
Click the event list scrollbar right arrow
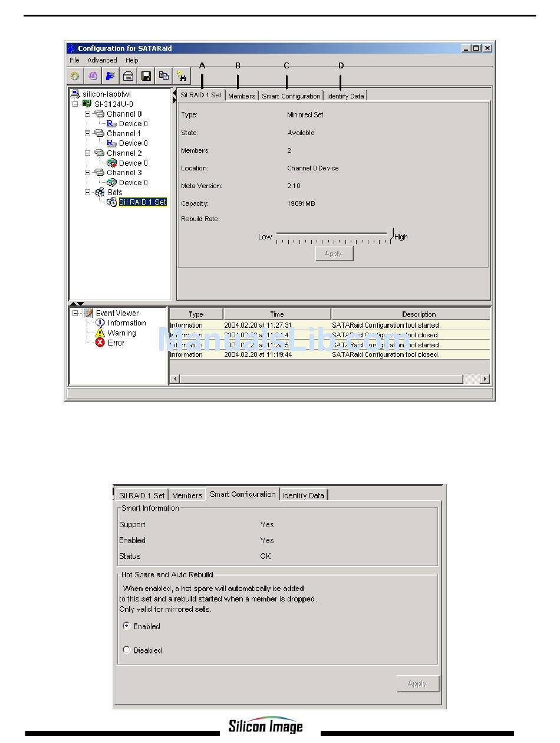[x=485, y=379]
